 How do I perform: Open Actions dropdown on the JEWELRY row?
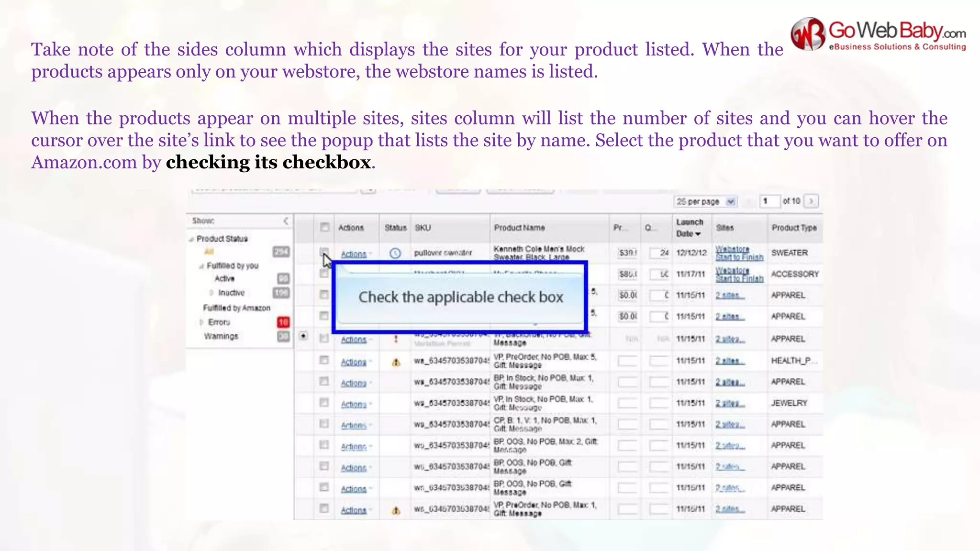[x=356, y=405]
